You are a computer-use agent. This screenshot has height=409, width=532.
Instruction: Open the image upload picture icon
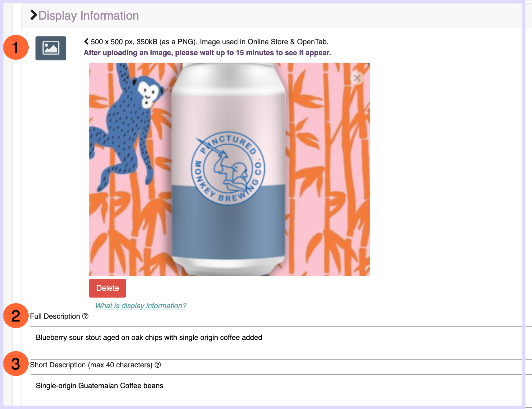tap(51, 48)
